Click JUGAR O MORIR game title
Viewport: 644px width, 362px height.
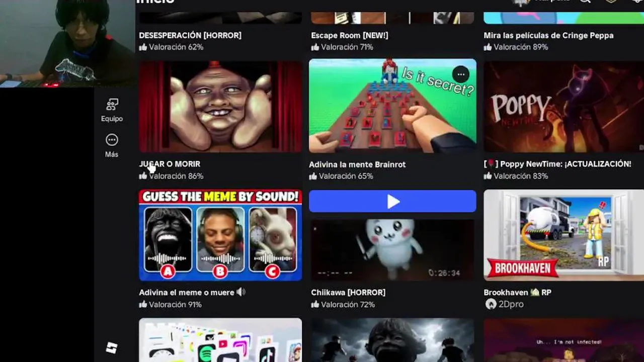point(170,164)
